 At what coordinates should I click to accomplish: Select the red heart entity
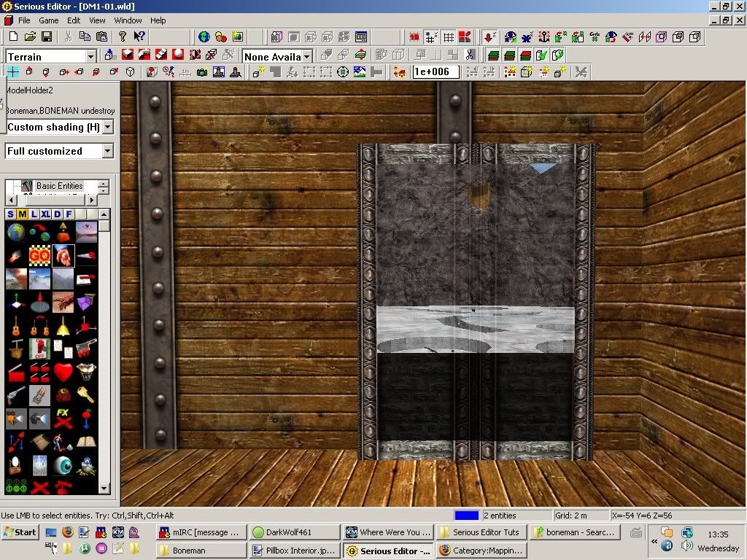[x=63, y=372]
